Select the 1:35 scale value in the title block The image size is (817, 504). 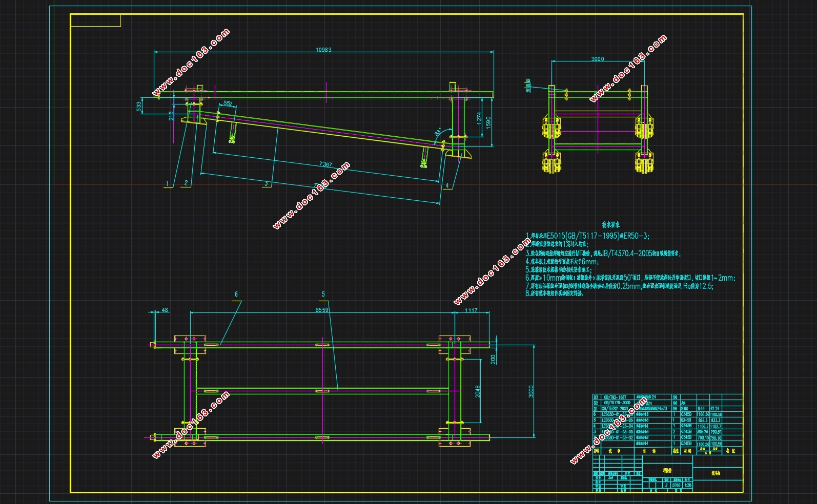(x=688, y=485)
